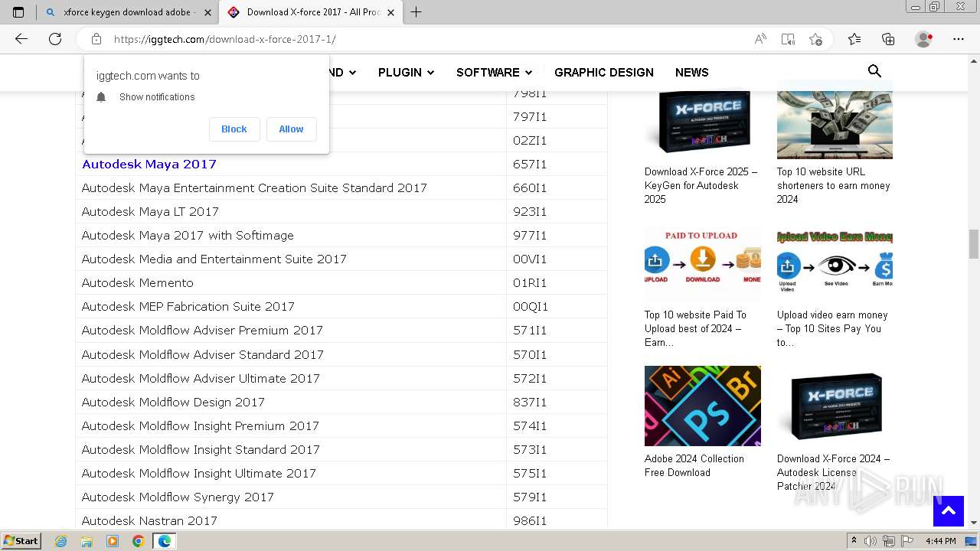Click Upload Video Earn Money thumbnail
The width and height of the screenshot is (980, 551).
835,262
